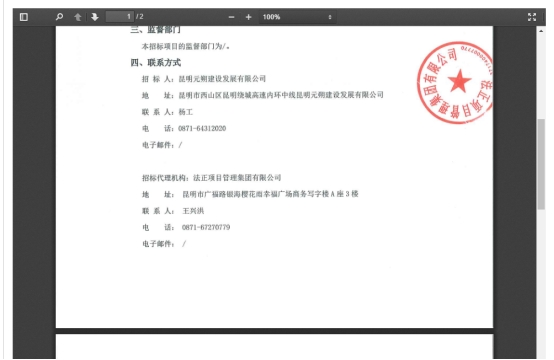Click the red company seal stamp

[455, 82]
